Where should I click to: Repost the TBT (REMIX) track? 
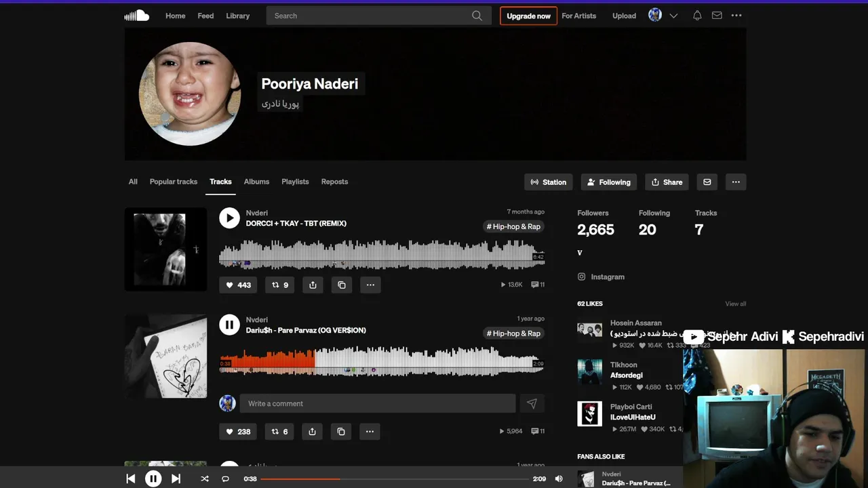pyautogui.click(x=279, y=285)
